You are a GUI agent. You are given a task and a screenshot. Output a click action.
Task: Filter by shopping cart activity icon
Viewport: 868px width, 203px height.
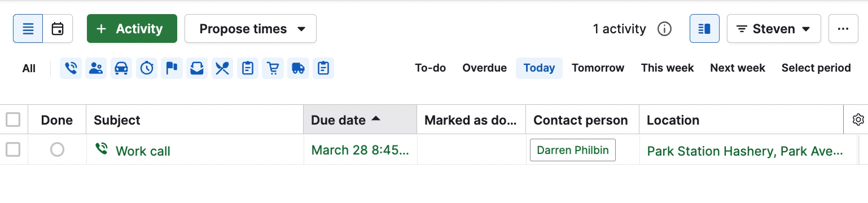(x=273, y=68)
